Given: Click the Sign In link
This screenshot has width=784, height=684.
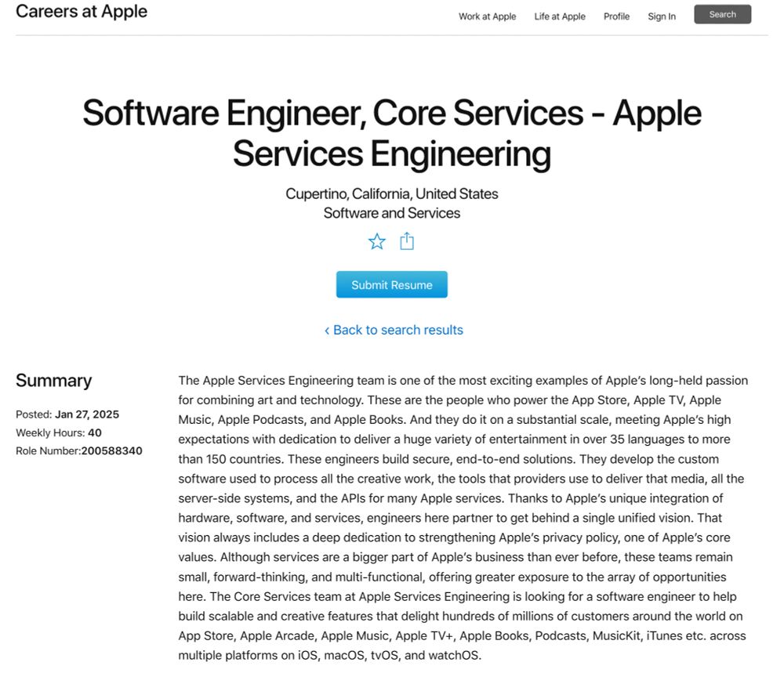Looking at the screenshot, I should tap(662, 16).
